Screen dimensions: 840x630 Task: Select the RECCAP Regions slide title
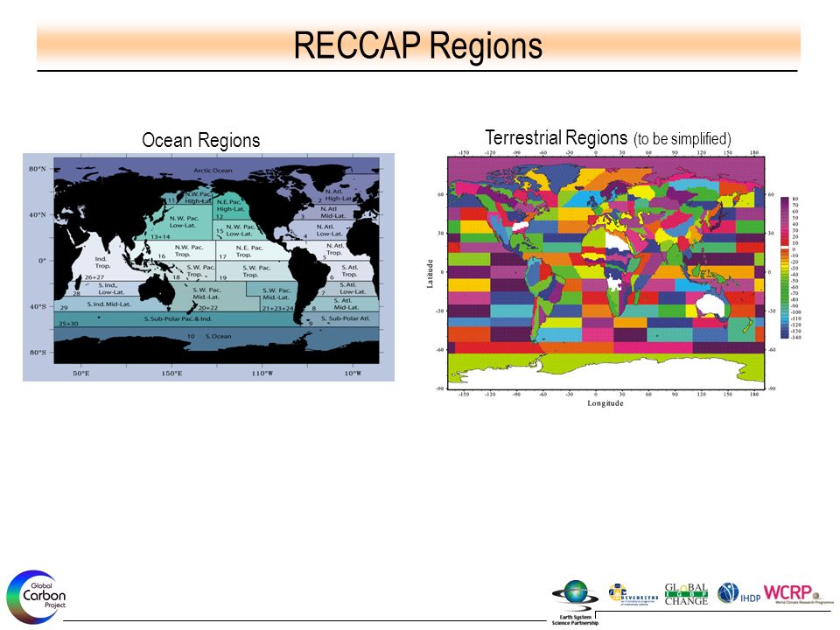[x=418, y=45]
